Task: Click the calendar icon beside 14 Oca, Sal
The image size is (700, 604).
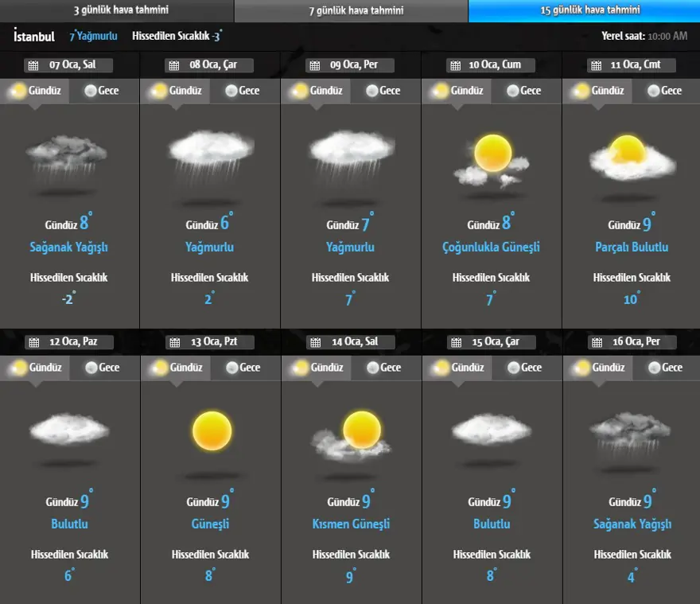Action: point(314,342)
